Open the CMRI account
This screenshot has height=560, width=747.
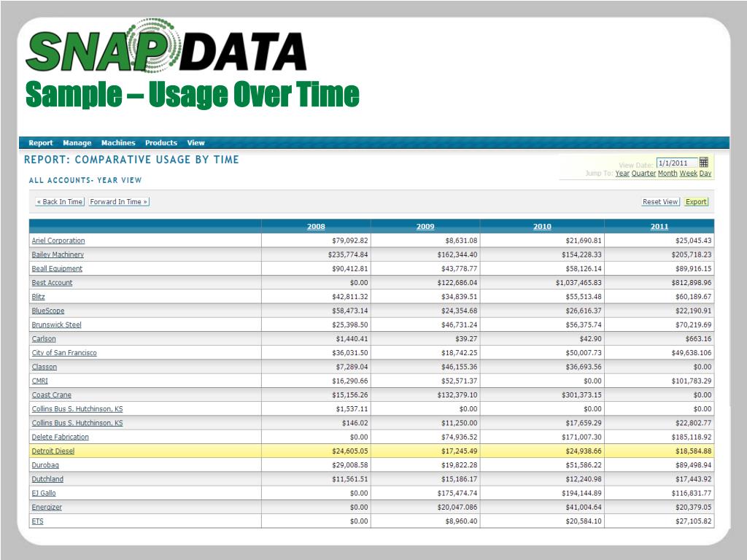pyautogui.click(x=39, y=381)
